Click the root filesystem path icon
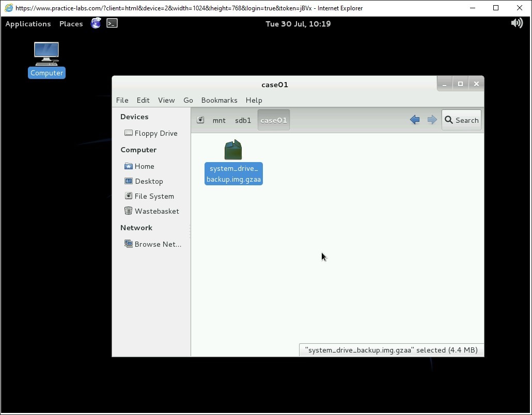The height and width of the screenshot is (415, 532). coord(201,120)
